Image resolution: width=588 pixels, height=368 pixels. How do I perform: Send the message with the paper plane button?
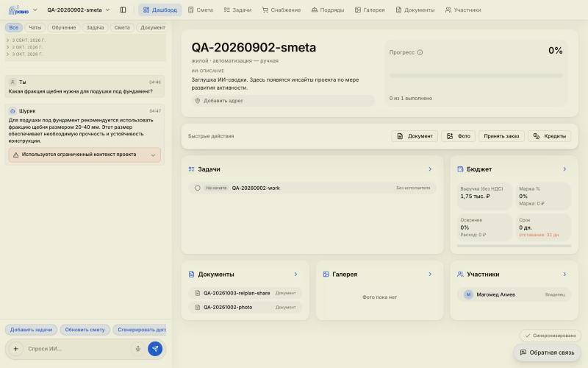click(155, 349)
